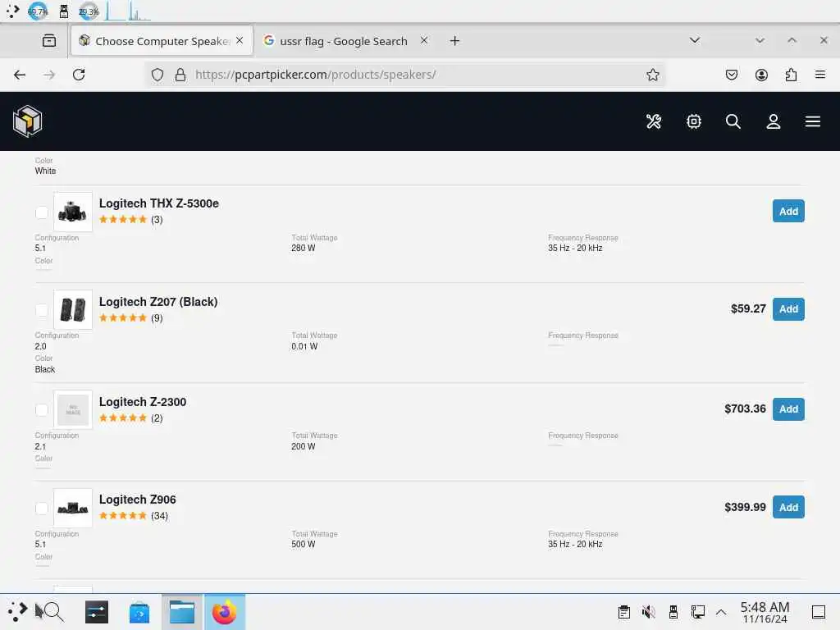Image resolution: width=840 pixels, height=630 pixels.
Task: Open the Logitech THX Z-5300e product link
Action: tap(158, 203)
